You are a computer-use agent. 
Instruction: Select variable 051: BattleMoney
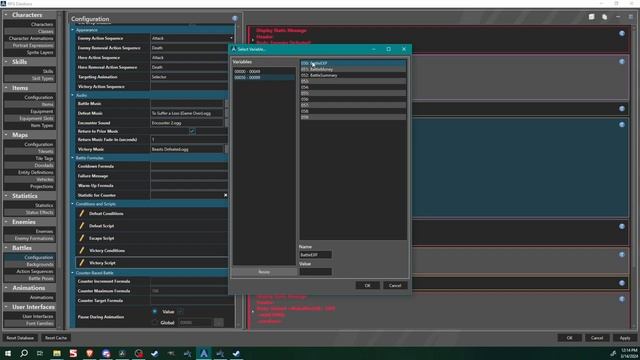[353, 69]
